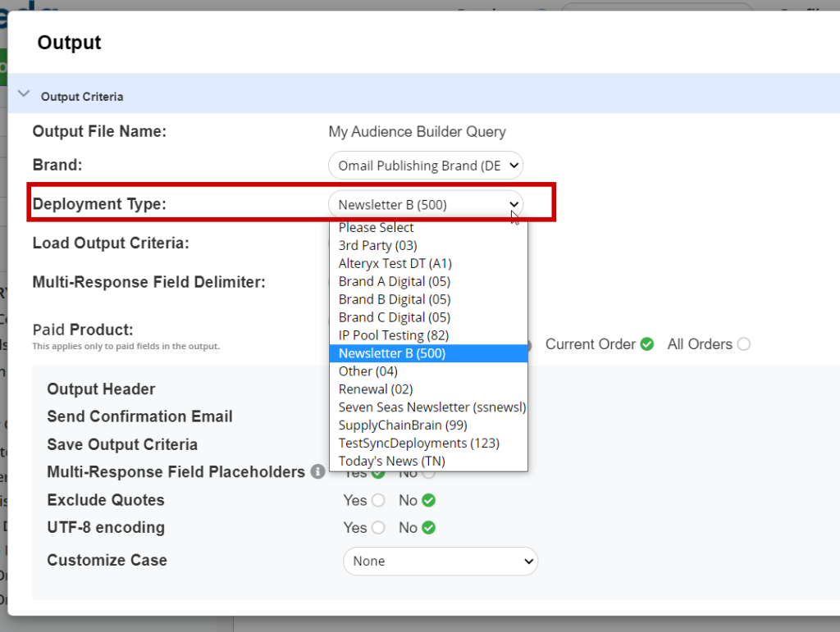Select the Please Select placeholder option
Viewport: 840px width, 632px height.
click(x=376, y=228)
